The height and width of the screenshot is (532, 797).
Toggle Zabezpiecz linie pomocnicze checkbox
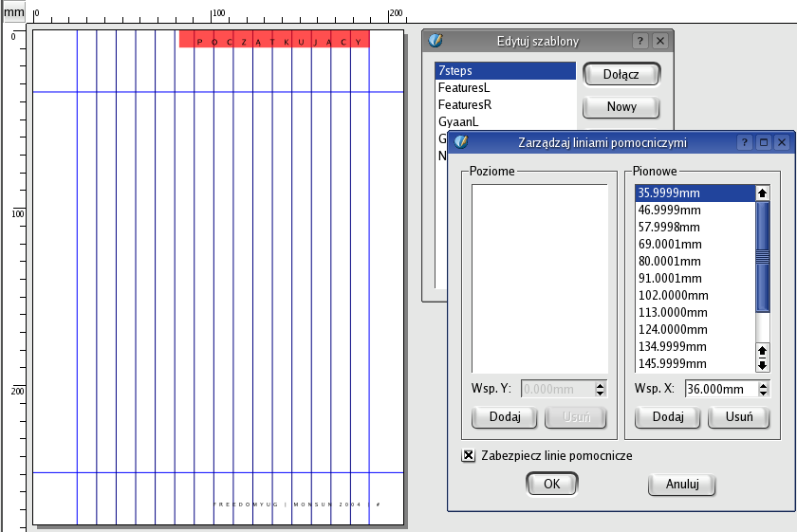click(x=468, y=455)
